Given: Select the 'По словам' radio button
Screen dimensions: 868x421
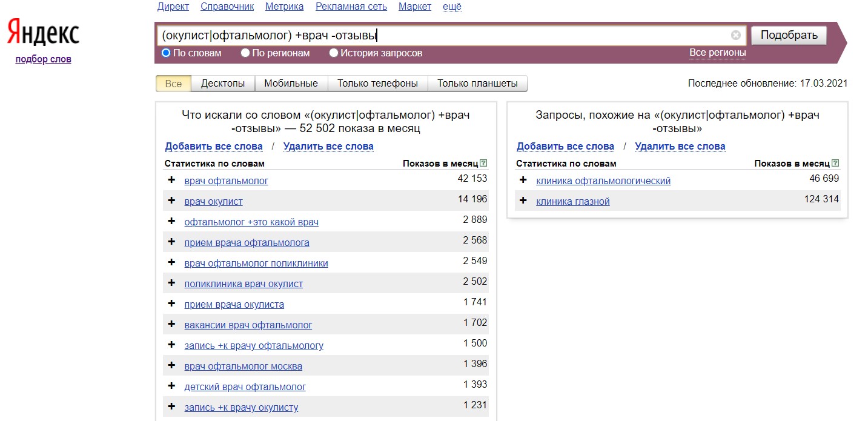Looking at the screenshot, I should tap(166, 53).
